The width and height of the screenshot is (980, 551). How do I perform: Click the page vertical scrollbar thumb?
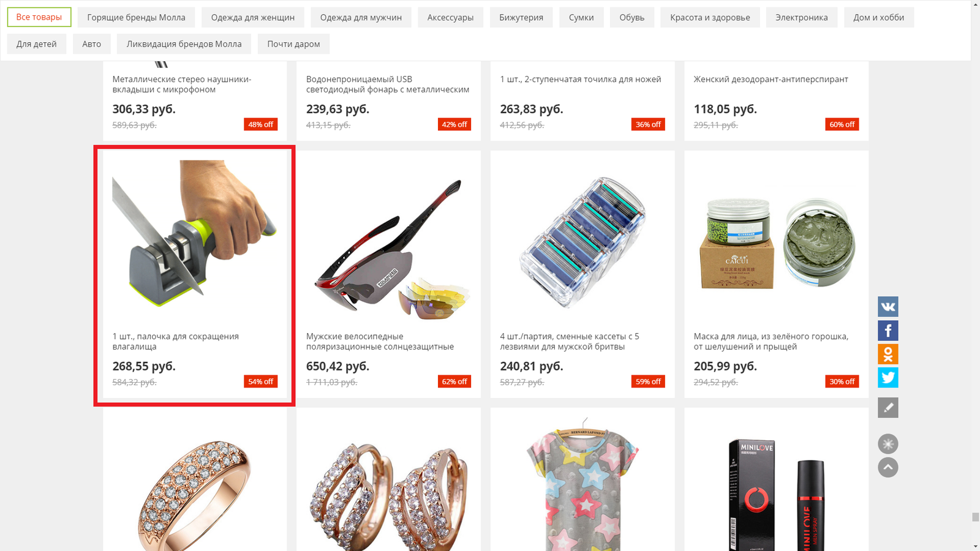(x=975, y=517)
